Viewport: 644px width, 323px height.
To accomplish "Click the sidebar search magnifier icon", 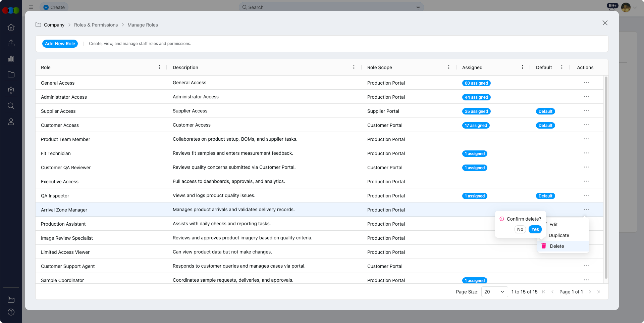I will coord(11,106).
